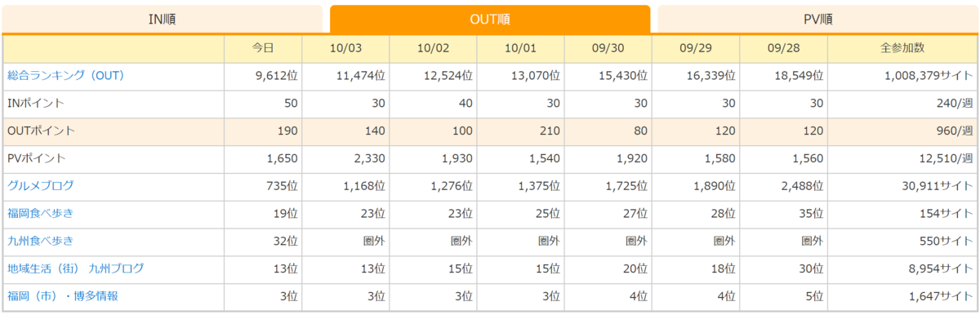This screenshot has height=315, width=980.
Task: Click the PVポイント row label
Action: pyautogui.click(x=37, y=158)
